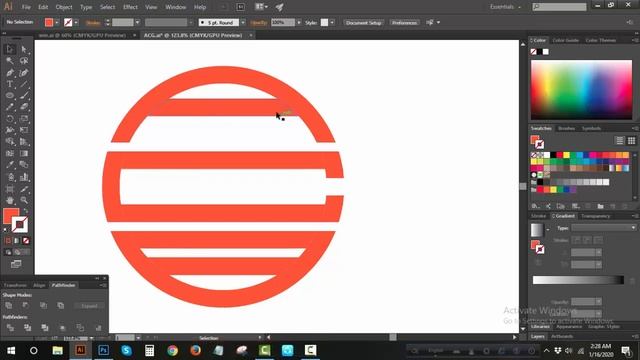
Task: Open the Gradient Type dropdown
Action: point(604,228)
